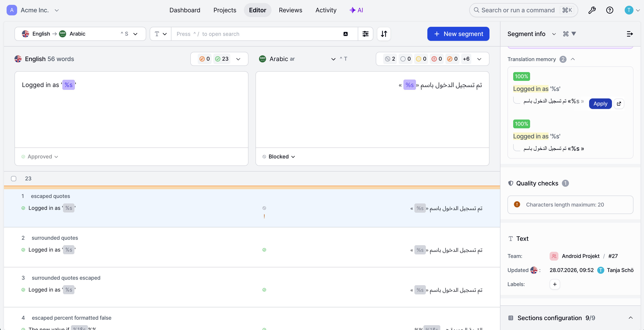Viewport: 644px width, 330px height.
Task: Click the blocked status icon on segment 1
Action: click(x=264, y=208)
